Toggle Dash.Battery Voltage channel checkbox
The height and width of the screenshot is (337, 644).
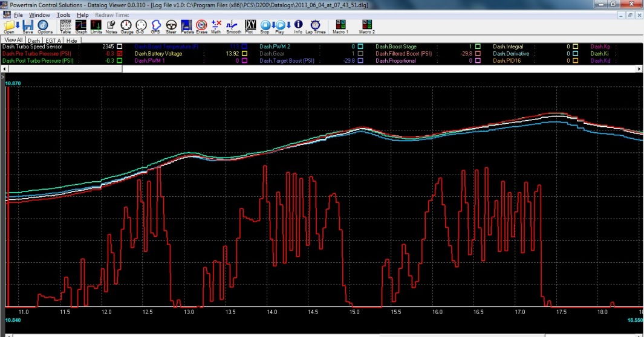coord(244,53)
